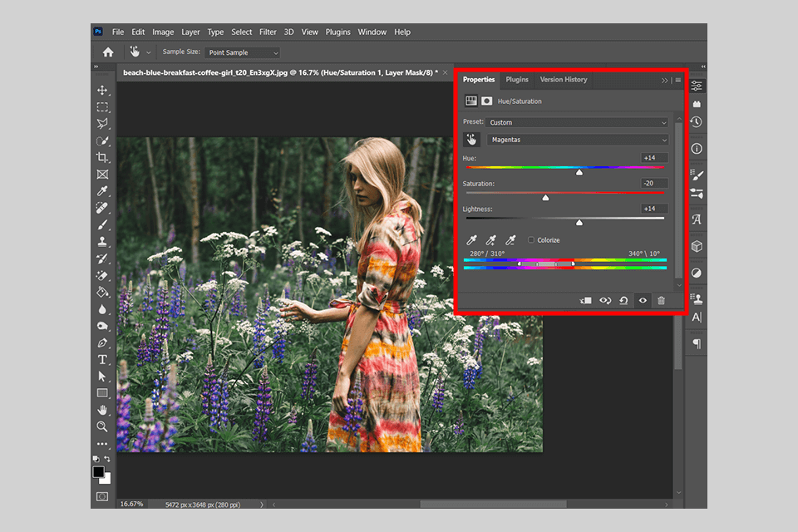Open the Sample Size Point Sample dropdown

tap(243, 52)
